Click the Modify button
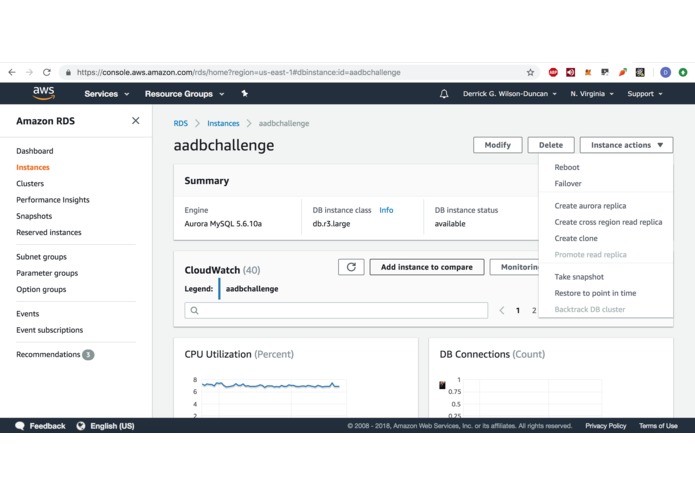This screenshot has height=494, width=695. tap(497, 145)
